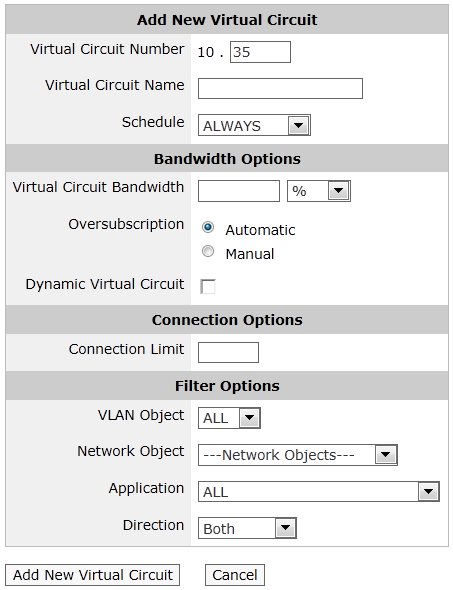Click the Network Objects dropdown arrow icon
The image size is (453, 590).
[x=386, y=455]
